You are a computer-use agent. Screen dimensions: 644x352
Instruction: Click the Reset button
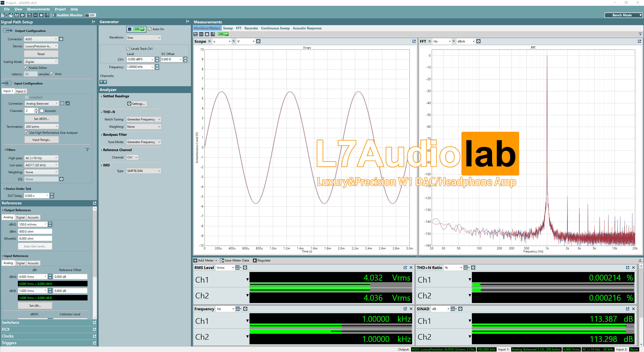click(x=41, y=54)
